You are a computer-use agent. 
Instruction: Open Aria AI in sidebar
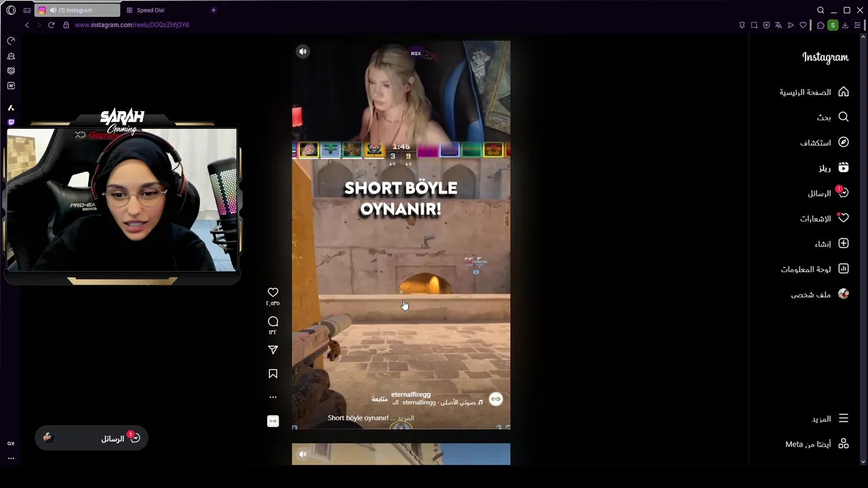(x=11, y=108)
